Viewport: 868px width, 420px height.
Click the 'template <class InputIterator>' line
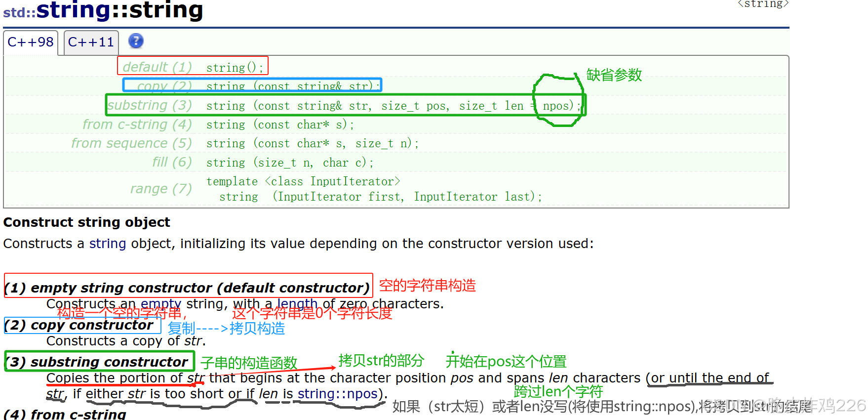(303, 181)
